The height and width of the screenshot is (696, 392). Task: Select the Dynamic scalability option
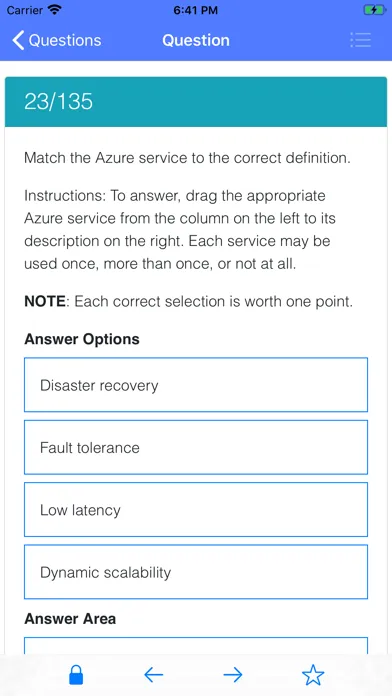tap(196, 572)
